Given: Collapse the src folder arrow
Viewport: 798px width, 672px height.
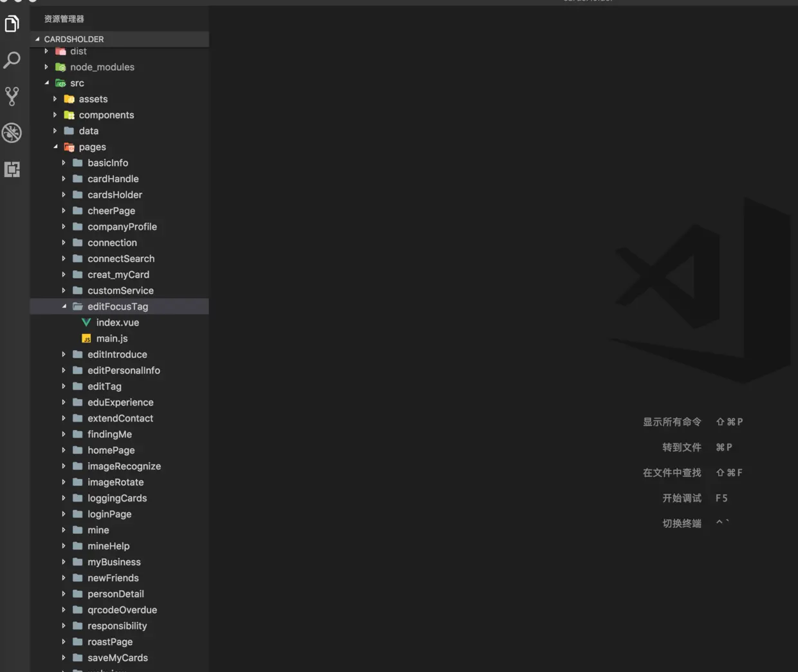Looking at the screenshot, I should point(46,83).
